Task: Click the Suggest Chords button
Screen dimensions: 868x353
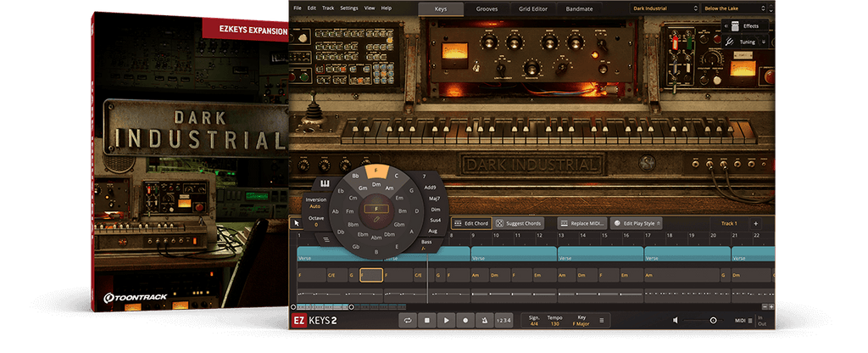Action: pyautogui.click(x=518, y=223)
